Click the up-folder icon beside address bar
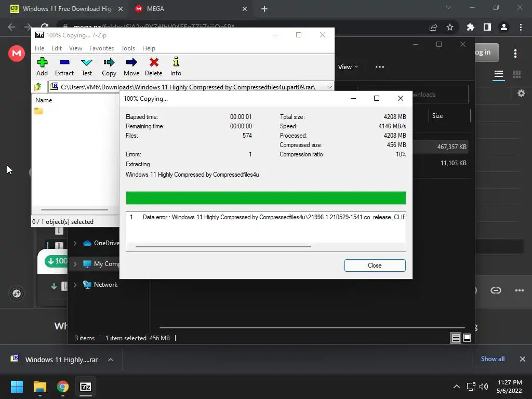532x399 pixels. coord(37,87)
